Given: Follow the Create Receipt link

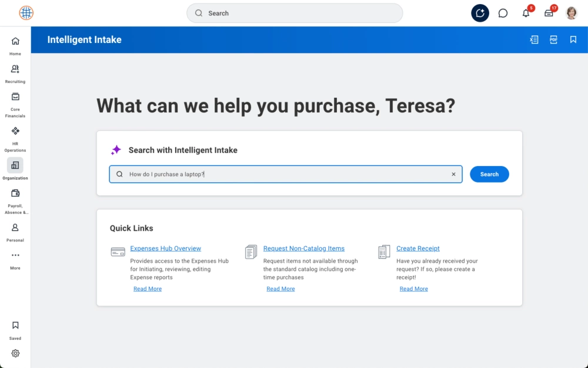Looking at the screenshot, I should 417,248.
